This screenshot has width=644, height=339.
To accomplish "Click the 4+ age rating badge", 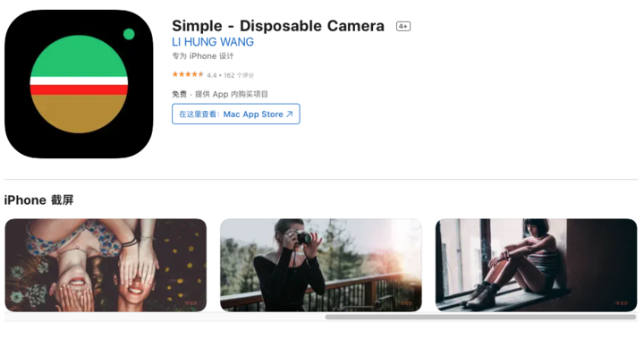I will [402, 26].
